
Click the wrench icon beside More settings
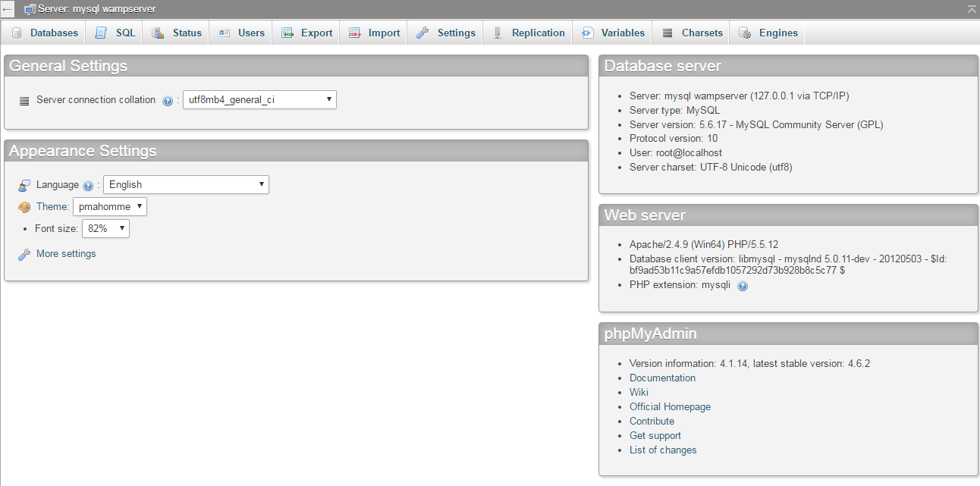[24, 255]
